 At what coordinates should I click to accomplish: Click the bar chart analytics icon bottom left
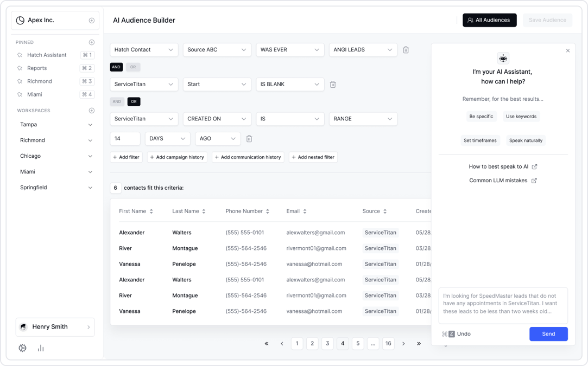[x=40, y=348]
